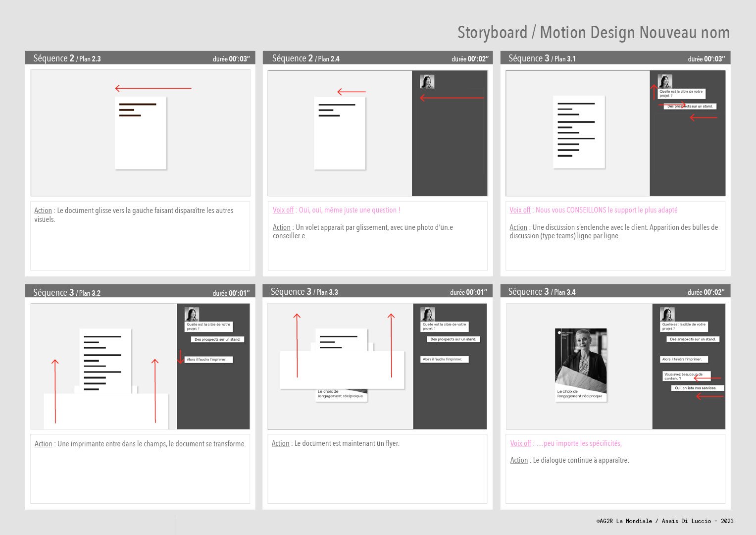Click 'Oui, on liste nos services.' bubble
This screenshot has height=535, width=756.
(x=695, y=388)
